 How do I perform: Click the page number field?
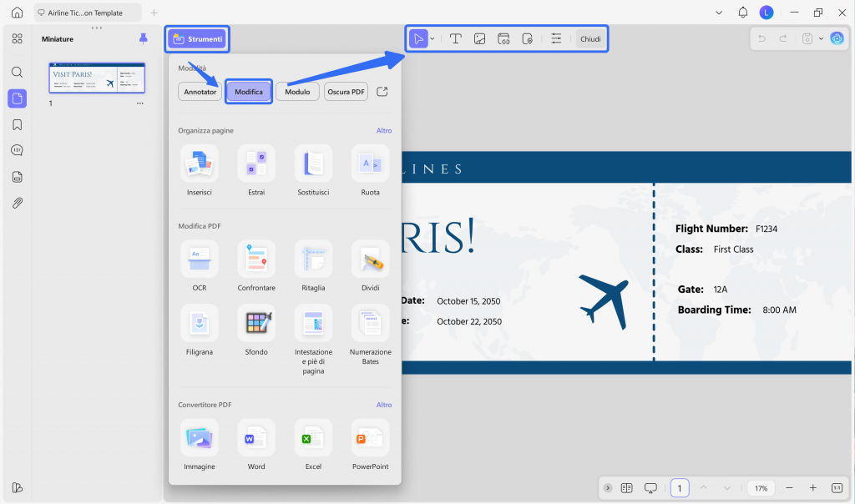pos(680,487)
